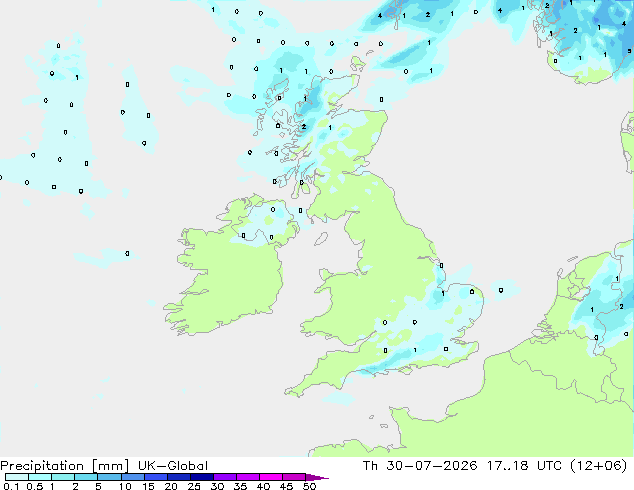
Task: Click the 'UK-Global' model name label
Action: click(173, 466)
